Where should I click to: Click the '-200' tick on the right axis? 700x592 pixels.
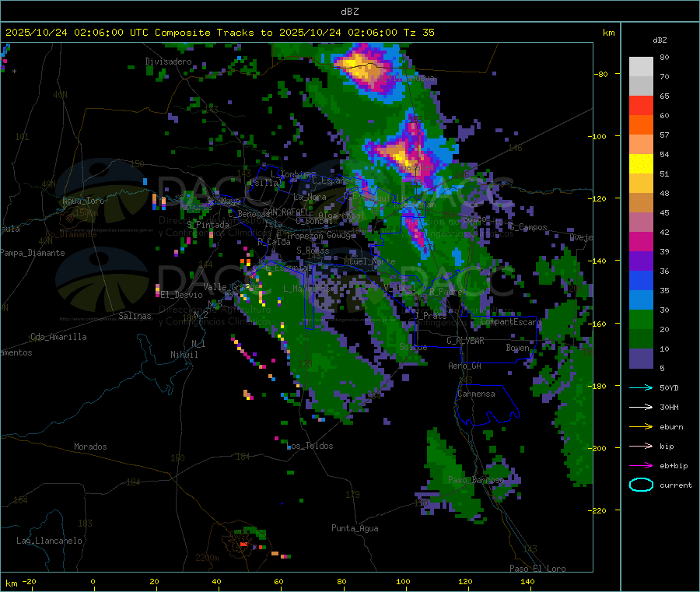click(x=599, y=448)
